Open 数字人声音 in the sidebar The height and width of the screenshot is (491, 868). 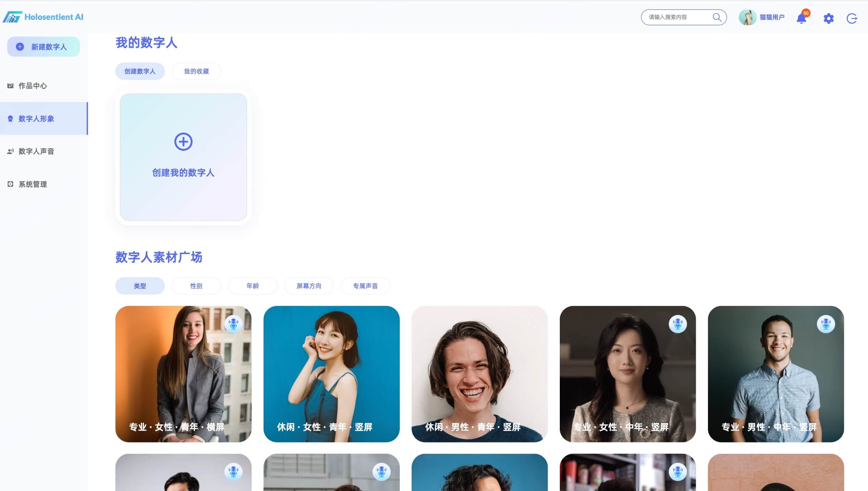click(36, 151)
